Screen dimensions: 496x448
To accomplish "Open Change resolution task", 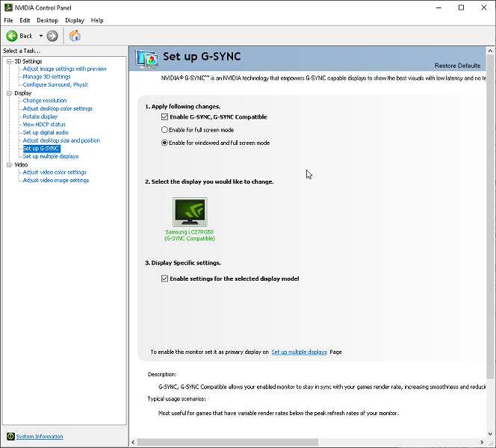I will click(x=45, y=101).
